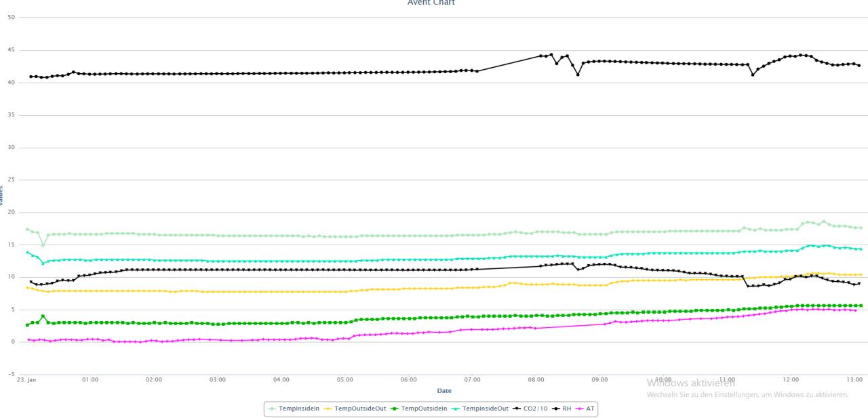Click the TempOutsideIn spike point near 23. Jan
This screenshot has width=868, height=418.
pos(43,316)
